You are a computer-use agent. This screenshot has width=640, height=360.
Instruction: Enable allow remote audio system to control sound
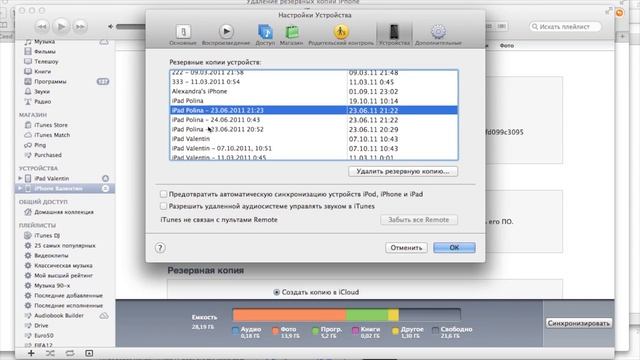[x=164, y=206]
